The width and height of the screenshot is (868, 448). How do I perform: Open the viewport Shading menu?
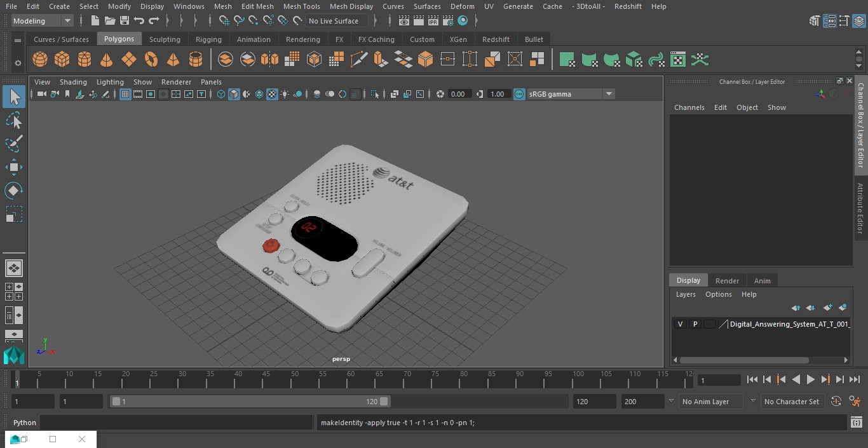73,82
